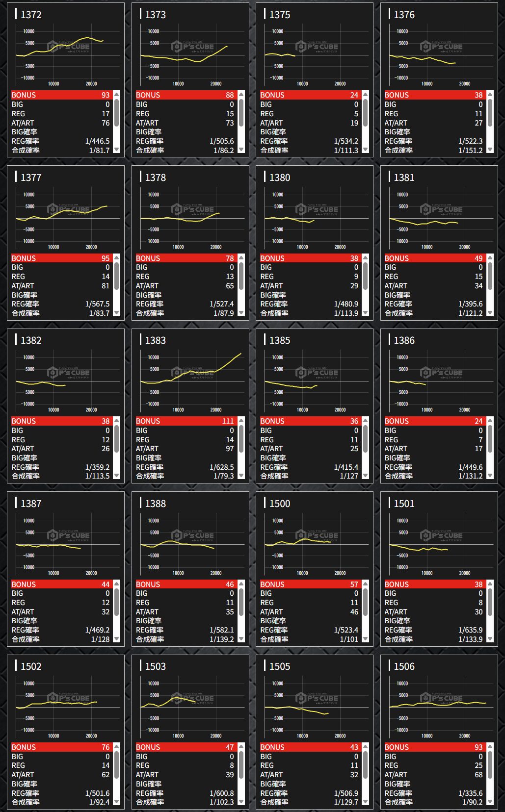This screenshot has height=812, width=505.
Task: Click scroll-down arrow in machine 1373 data list
Action: [241, 150]
